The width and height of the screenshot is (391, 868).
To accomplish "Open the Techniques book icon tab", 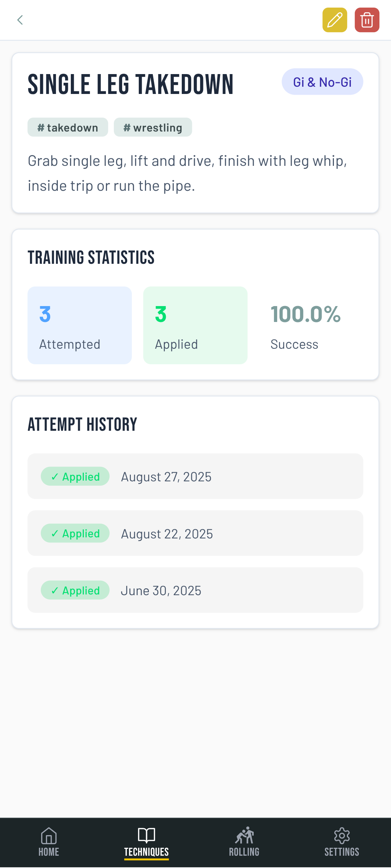I will [146, 842].
